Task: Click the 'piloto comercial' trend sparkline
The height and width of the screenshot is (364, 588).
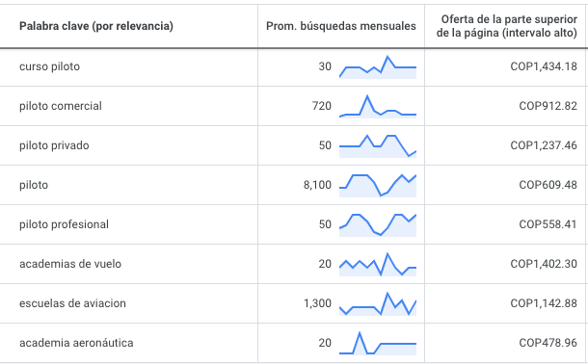Action: (378, 107)
